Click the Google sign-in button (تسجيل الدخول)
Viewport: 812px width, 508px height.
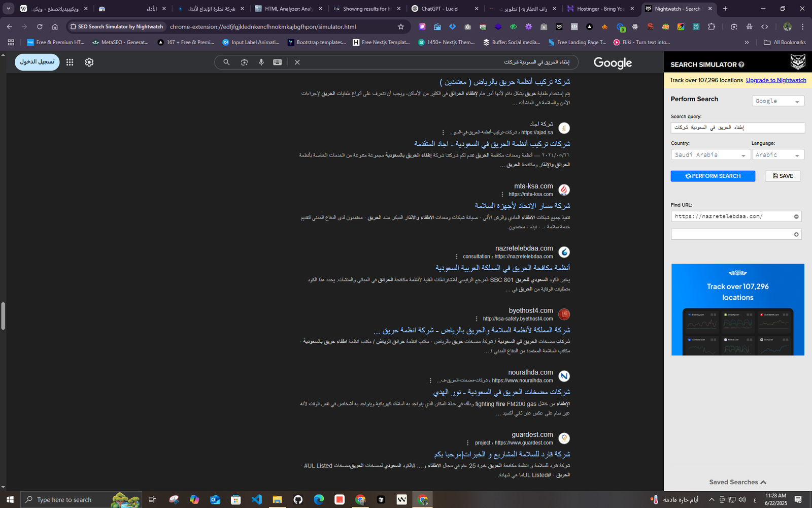pos(37,62)
